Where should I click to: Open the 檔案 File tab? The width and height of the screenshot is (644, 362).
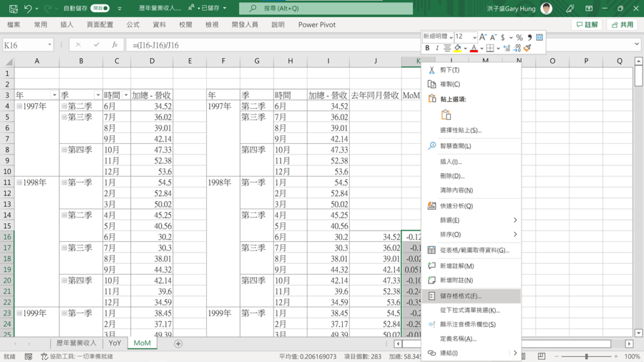tap(14, 25)
